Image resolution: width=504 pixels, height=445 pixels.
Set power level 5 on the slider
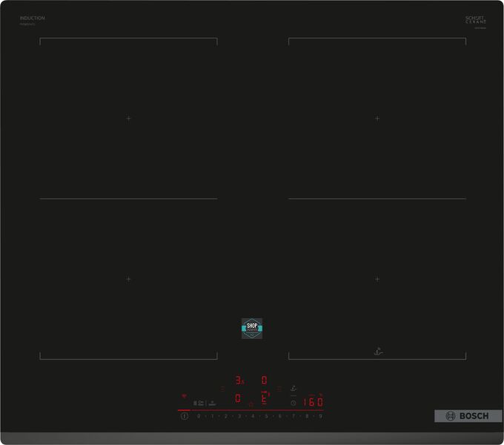coord(266,416)
